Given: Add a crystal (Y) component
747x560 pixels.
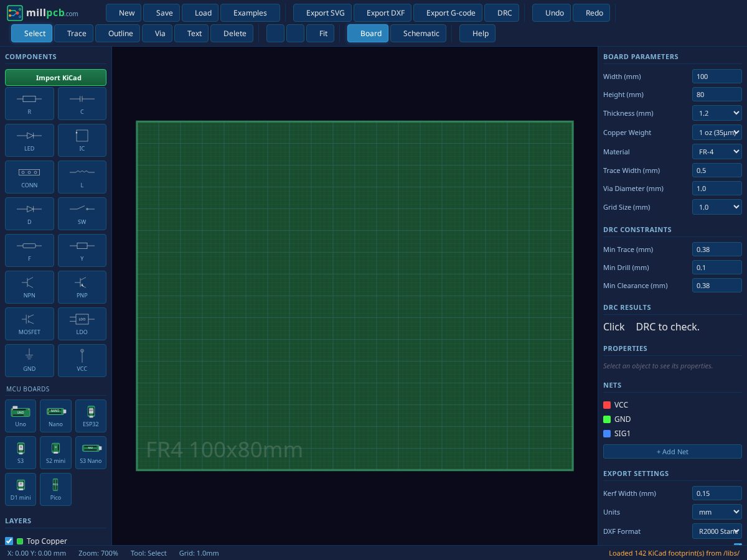Looking at the screenshot, I should pyautogui.click(x=82, y=250).
